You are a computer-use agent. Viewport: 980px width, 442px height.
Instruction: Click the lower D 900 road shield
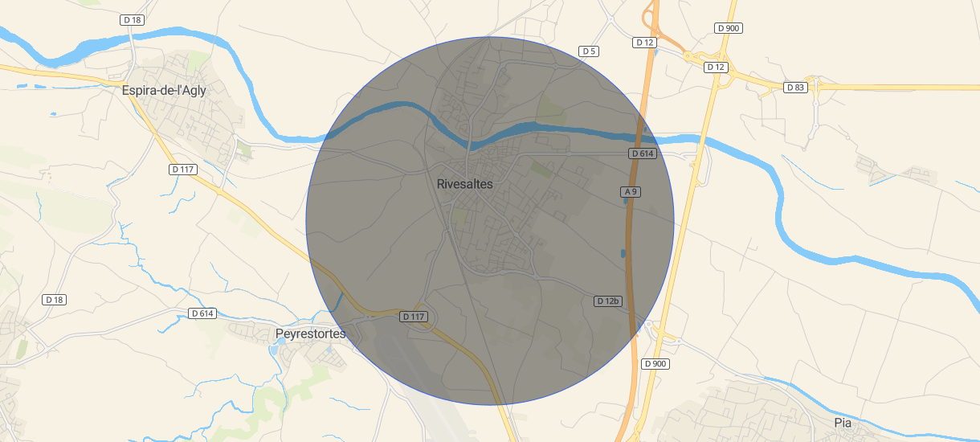point(655,364)
